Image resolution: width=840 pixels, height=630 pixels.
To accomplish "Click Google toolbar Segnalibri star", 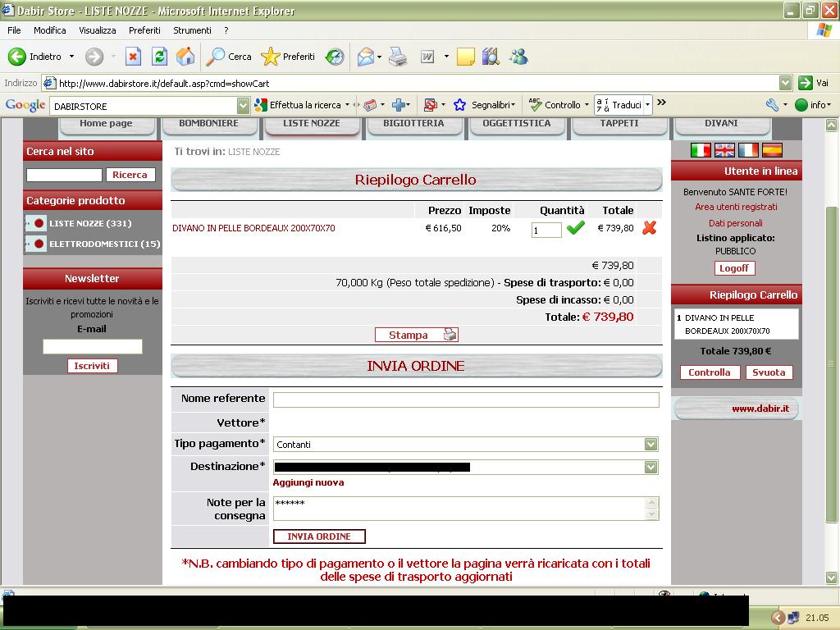I will [459, 105].
